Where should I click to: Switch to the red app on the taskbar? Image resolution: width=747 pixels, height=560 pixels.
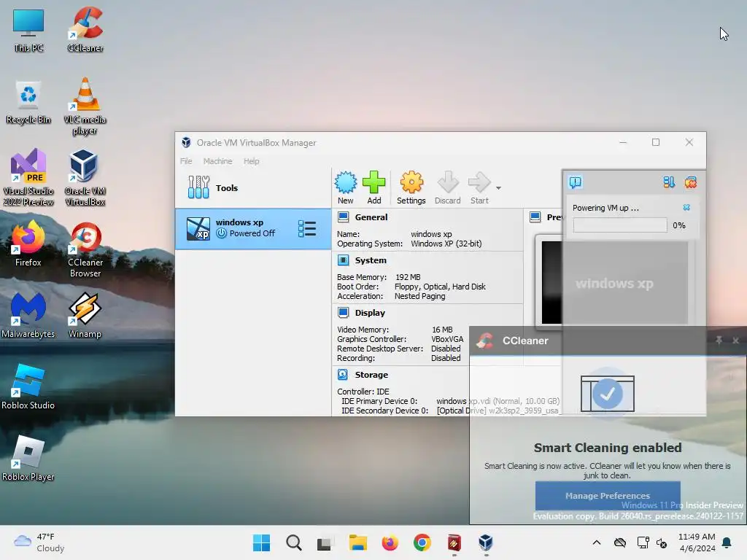pyautogui.click(x=454, y=542)
